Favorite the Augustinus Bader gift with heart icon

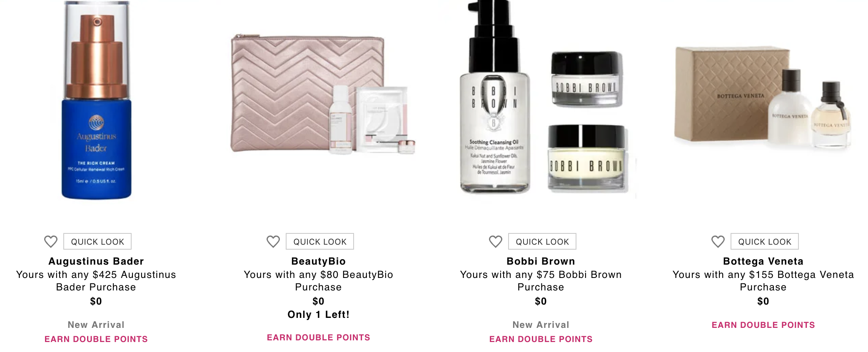pyautogui.click(x=51, y=241)
